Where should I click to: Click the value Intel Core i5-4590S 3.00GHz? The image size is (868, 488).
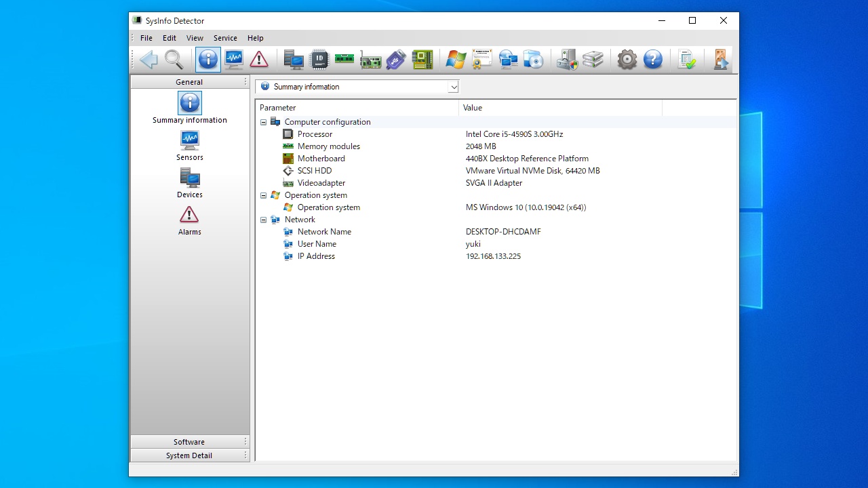click(514, 134)
